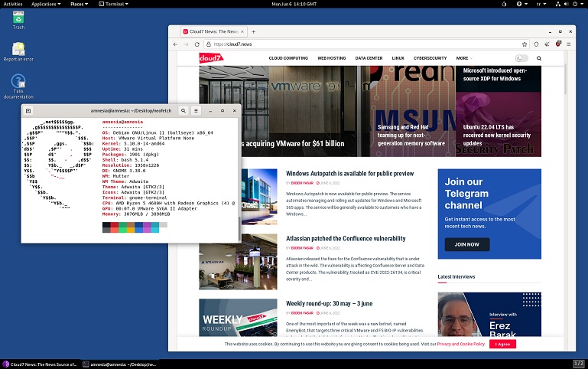Open Microsoft introduced open-source XDP headline
The width and height of the screenshot is (588, 369).
[495, 74]
